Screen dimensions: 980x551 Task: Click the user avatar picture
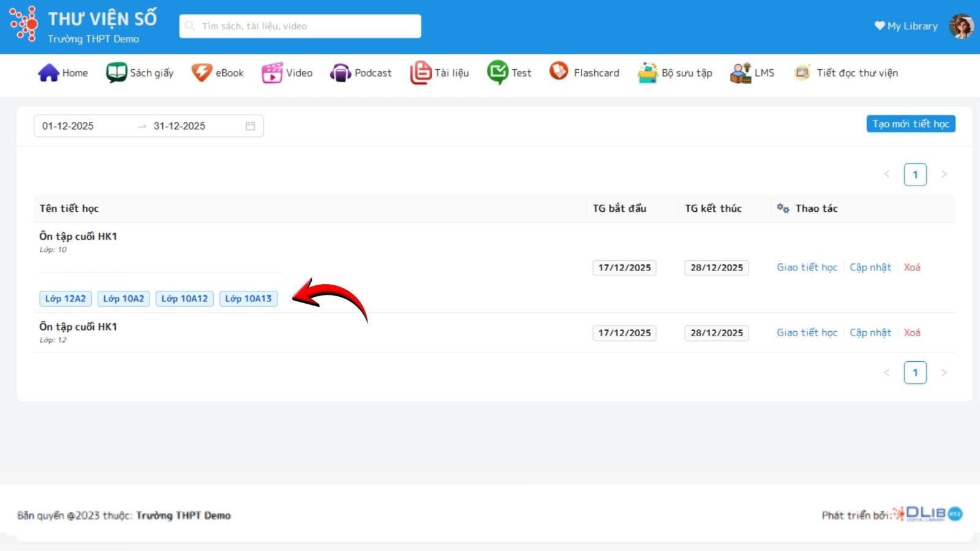961,26
